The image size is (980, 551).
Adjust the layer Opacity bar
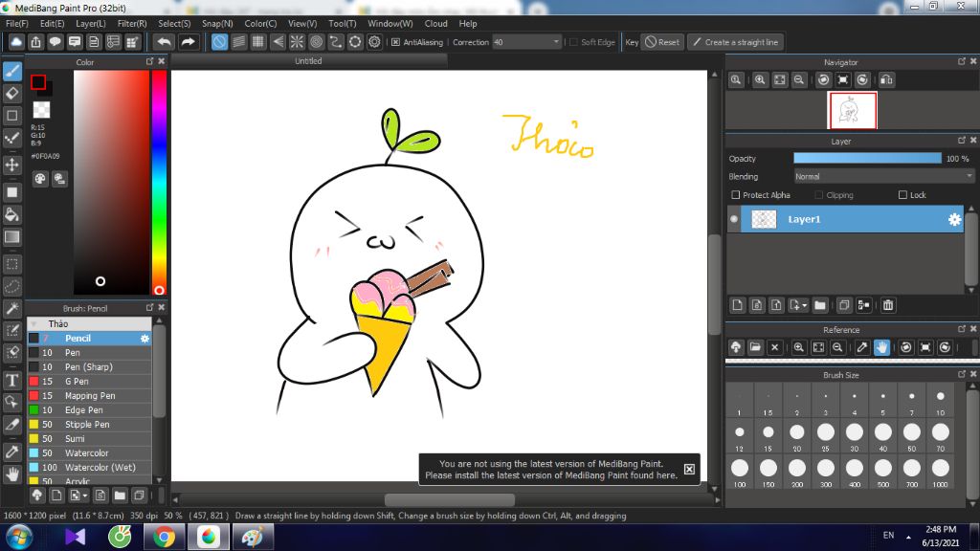pos(867,159)
